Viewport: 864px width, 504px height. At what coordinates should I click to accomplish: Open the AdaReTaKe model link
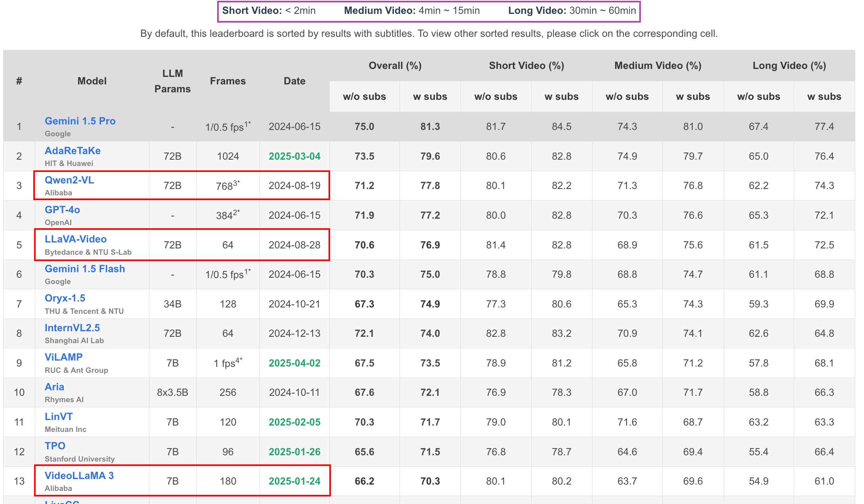tap(73, 151)
